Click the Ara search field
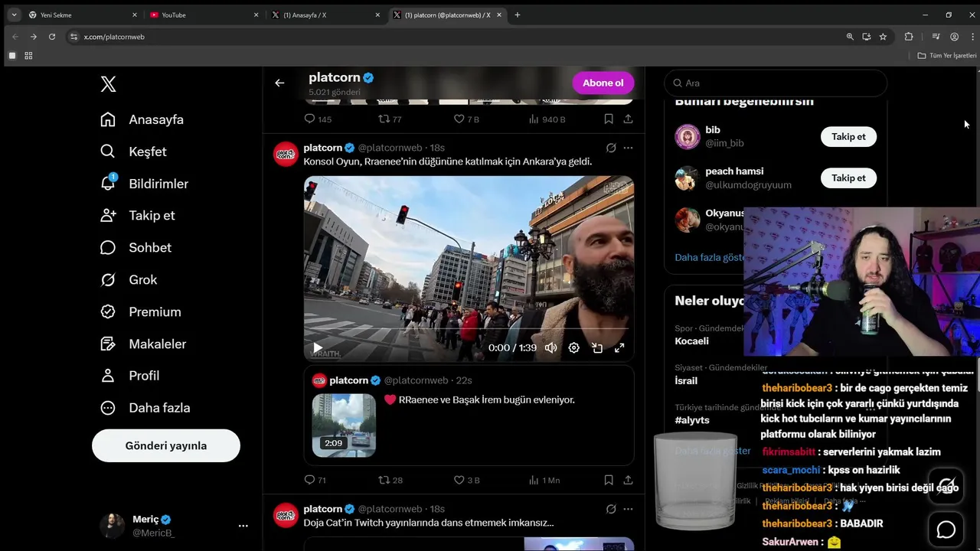 tap(776, 83)
